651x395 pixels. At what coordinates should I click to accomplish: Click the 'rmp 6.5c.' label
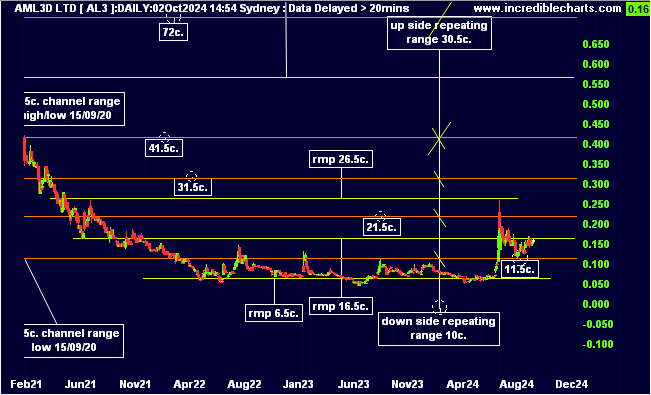point(274,313)
